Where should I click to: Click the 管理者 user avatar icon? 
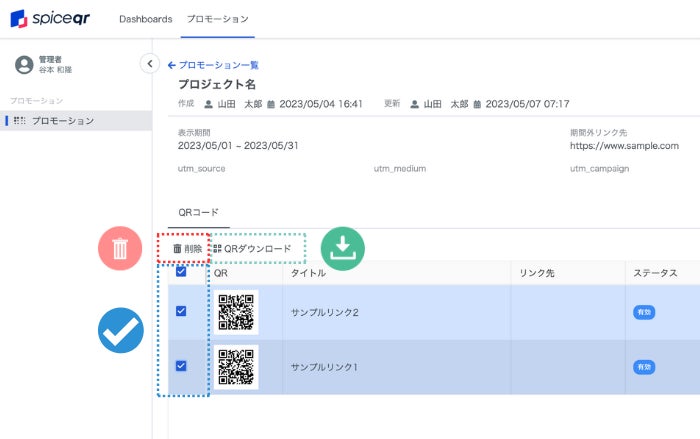(x=24, y=65)
